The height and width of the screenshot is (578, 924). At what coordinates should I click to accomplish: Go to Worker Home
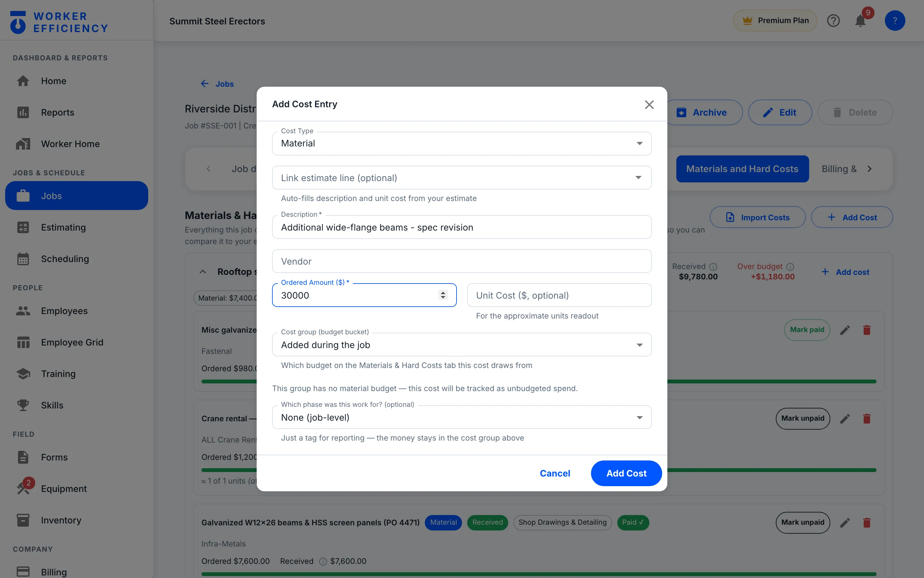click(76, 144)
